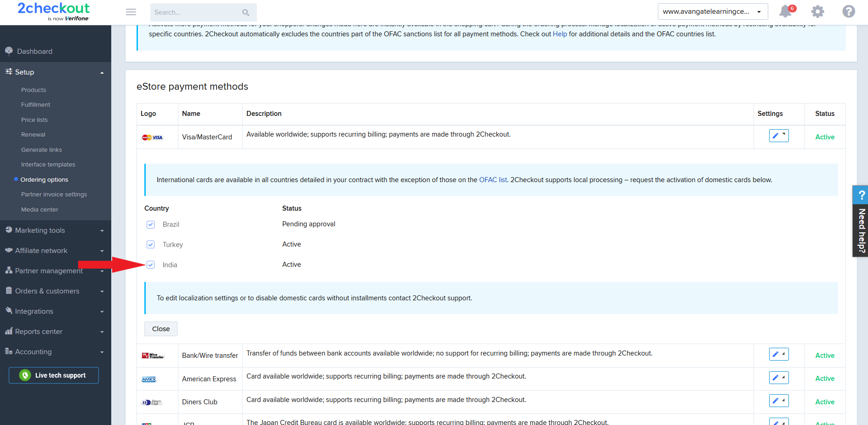Open Products in Setup menu

(34, 90)
